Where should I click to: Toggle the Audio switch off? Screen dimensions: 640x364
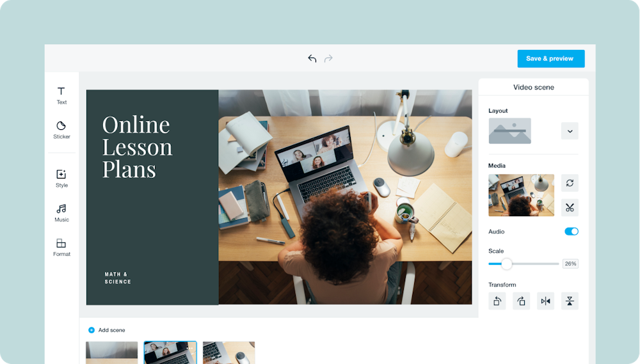571,232
